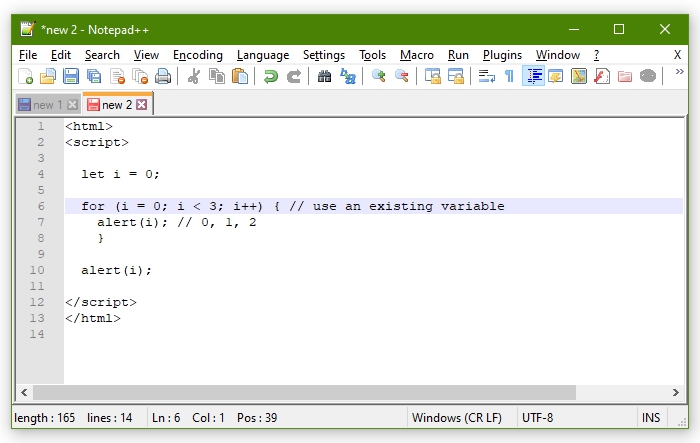Click the Cut scissors icon
The height and width of the screenshot is (443, 700).
click(x=193, y=76)
